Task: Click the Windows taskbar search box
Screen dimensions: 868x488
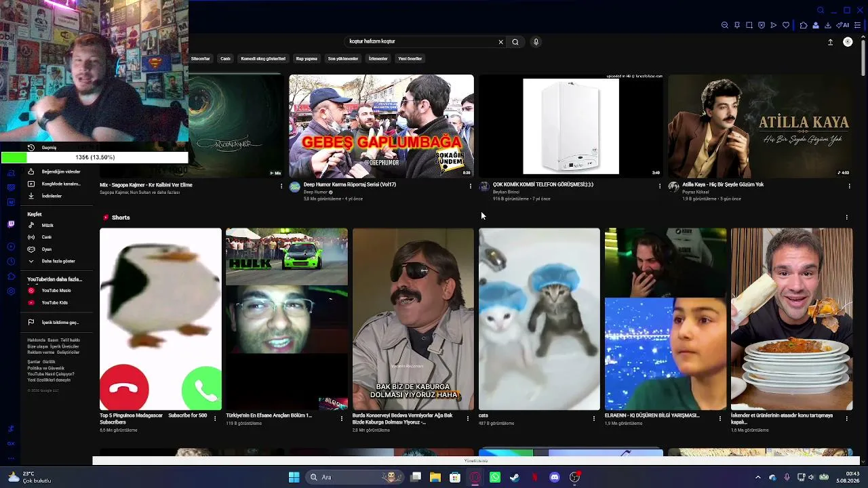Action: pyautogui.click(x=355, y=477)
